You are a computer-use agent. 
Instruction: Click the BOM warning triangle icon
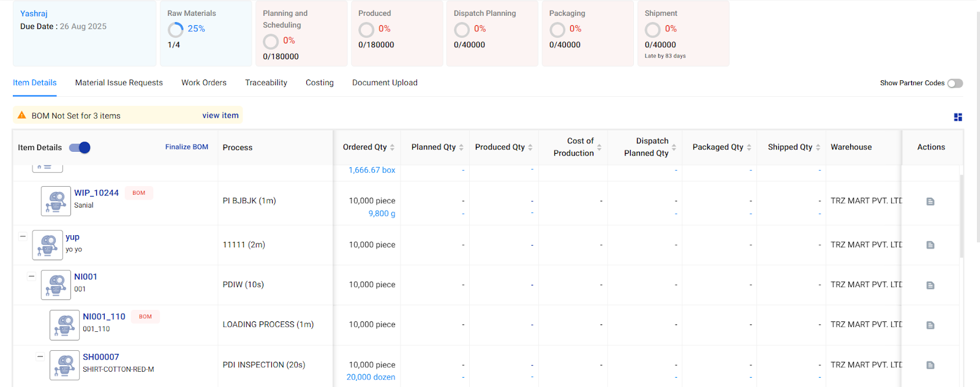tap(22, 115)
